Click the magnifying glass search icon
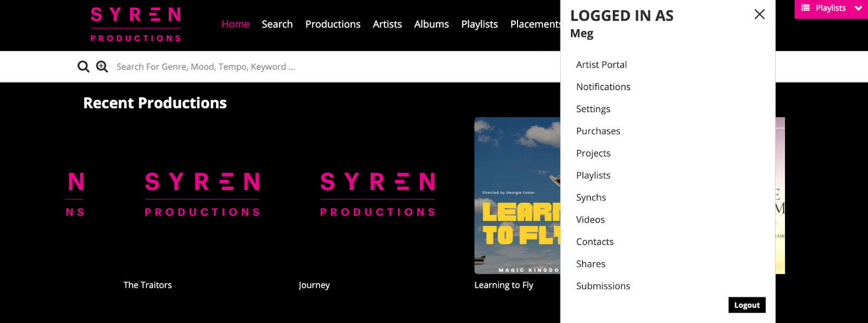 click(83, 67)
